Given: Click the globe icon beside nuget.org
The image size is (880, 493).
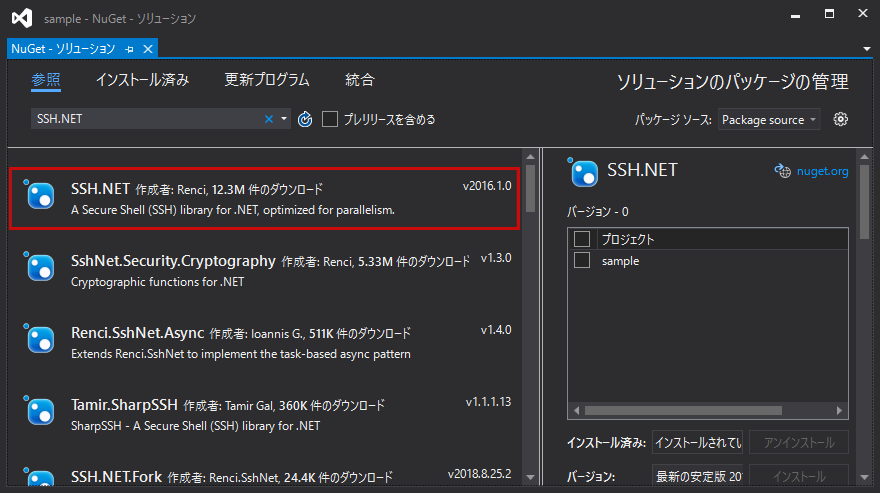Looking at the screenshot, I should 782,171.
